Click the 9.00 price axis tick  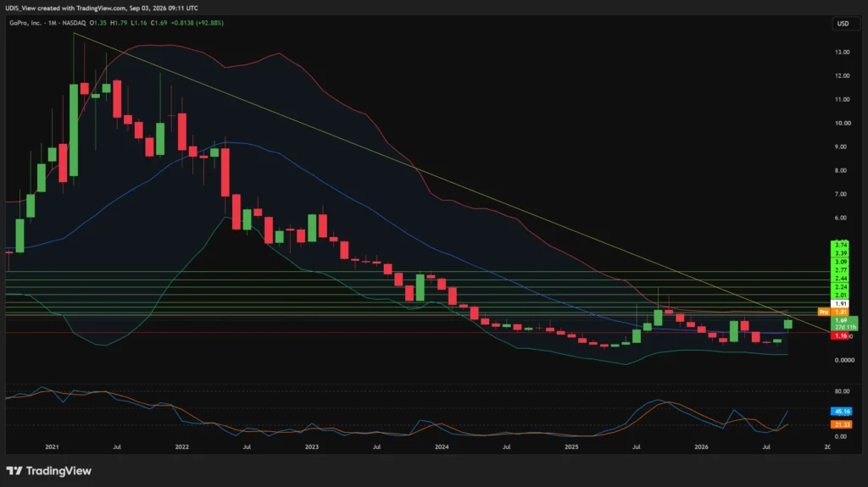841,147
